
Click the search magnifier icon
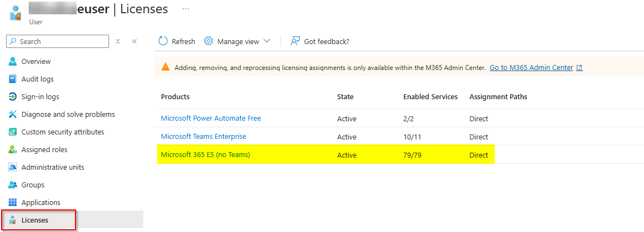pos(13,41)
